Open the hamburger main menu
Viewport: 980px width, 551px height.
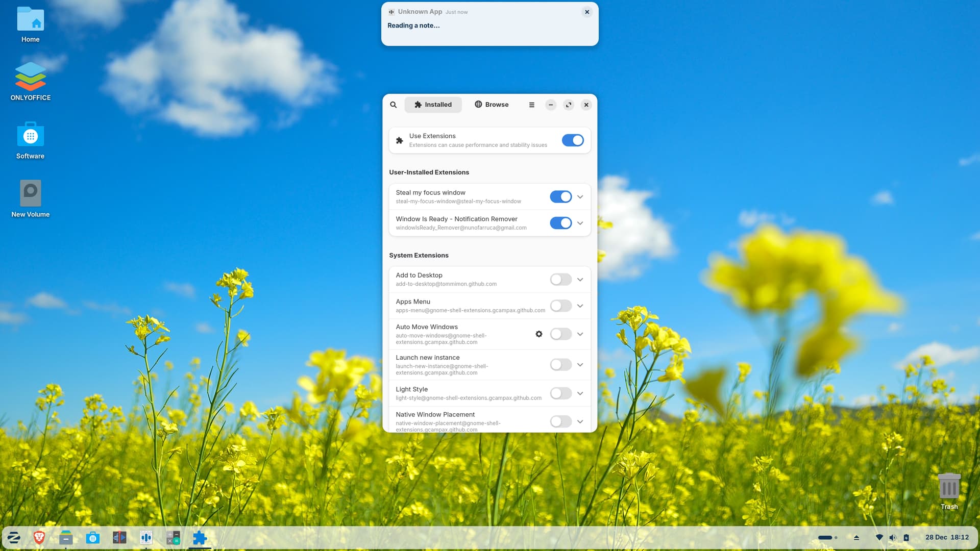point(531,105)
